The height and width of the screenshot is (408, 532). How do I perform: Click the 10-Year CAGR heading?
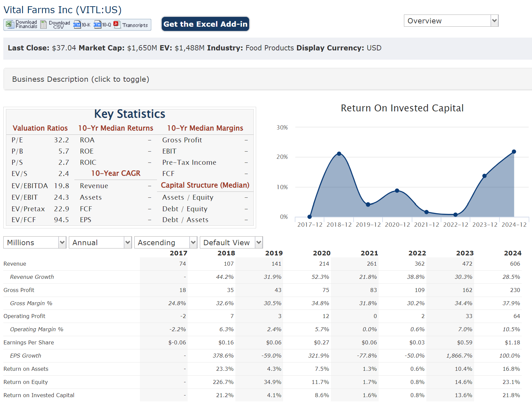coord(116,173)
